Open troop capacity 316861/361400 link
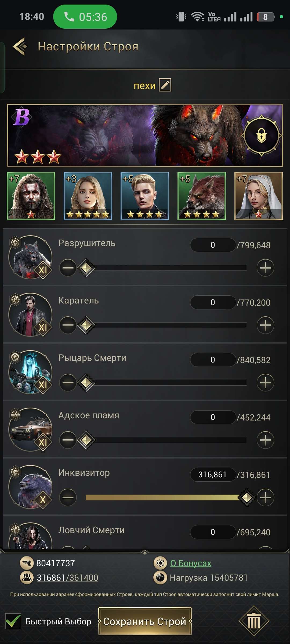The height and width of the screenshot is (644, 290). point(67,577)
